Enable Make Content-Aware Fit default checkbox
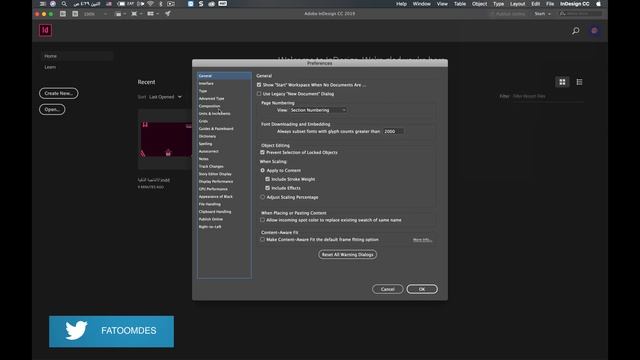The height and width of the screenshot is (360, 640). tap(262, 240)
